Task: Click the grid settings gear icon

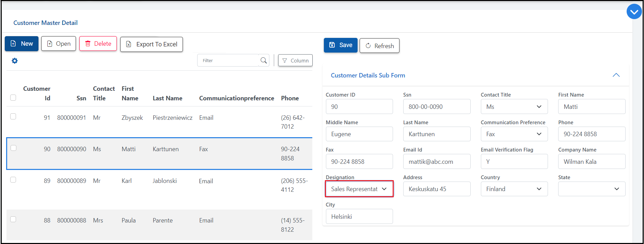Action: point(15,61)
